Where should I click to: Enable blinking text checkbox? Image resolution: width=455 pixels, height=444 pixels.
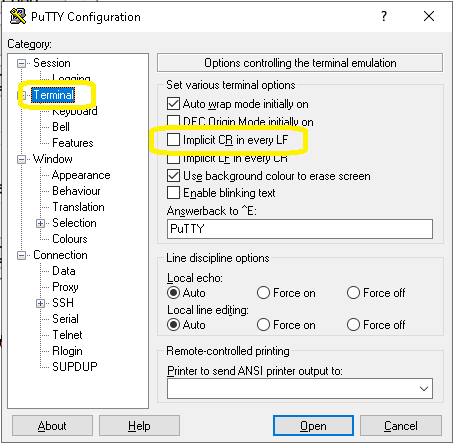point(173,193)
